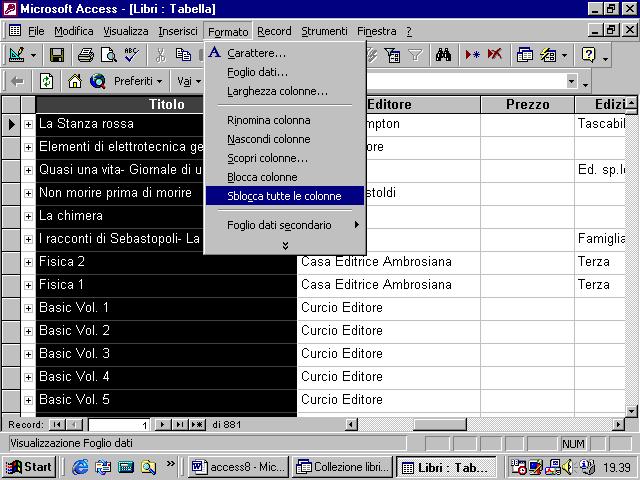Click the web toolbar Back arrow
Image resolution: width=640 pixels, height=480 pixels.
click(17, 81)
